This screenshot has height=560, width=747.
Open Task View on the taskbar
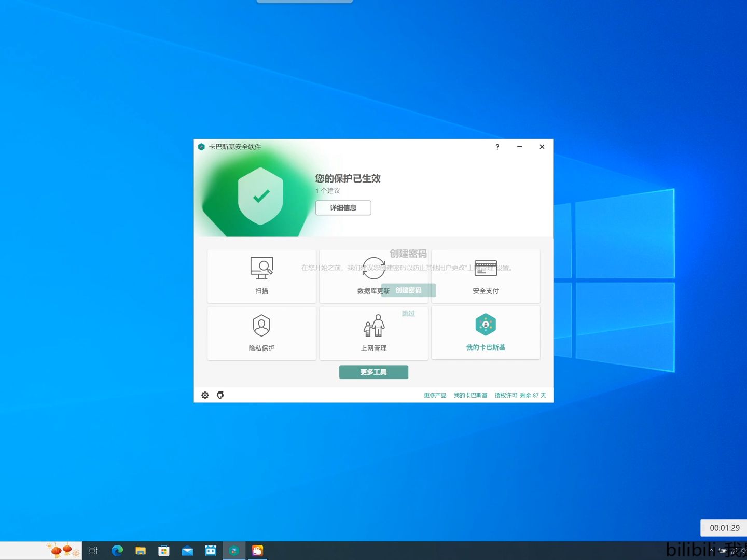(93, 551)
